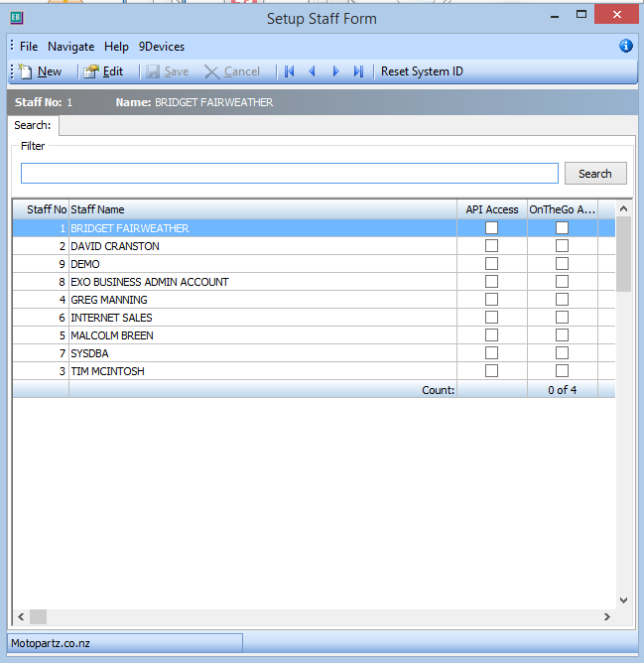Select the INTERNET SALES row
This screenshot has width=644, height=663.
point(314,318)
